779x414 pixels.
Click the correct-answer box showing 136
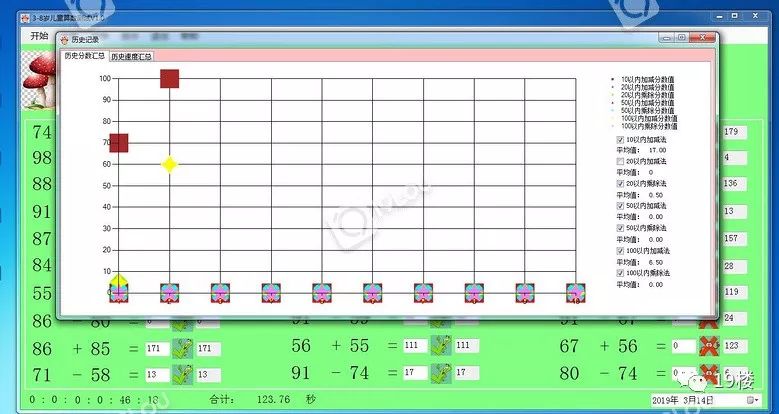click(x=735, y=184)
